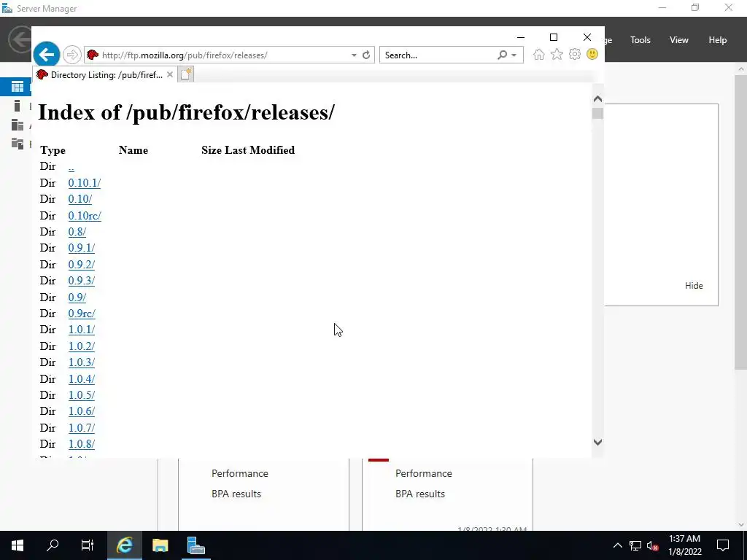Click the Last Modified column header
This screenshot has width=747, height=560.
(x=260, y=150)
